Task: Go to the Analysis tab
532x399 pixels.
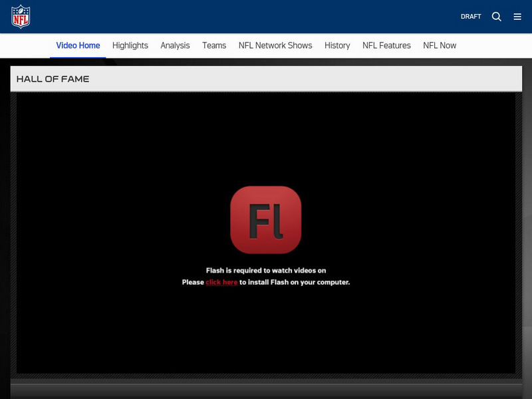Action: tap(175, 45)
